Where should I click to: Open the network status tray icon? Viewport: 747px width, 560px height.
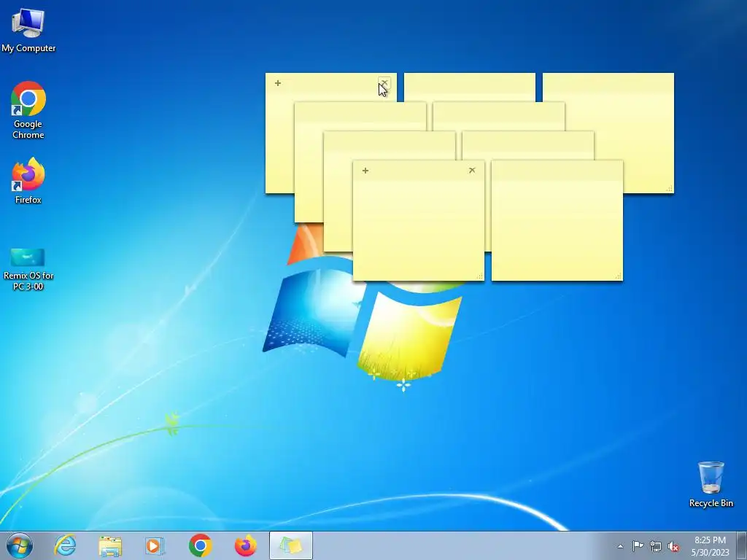[656, 546]
